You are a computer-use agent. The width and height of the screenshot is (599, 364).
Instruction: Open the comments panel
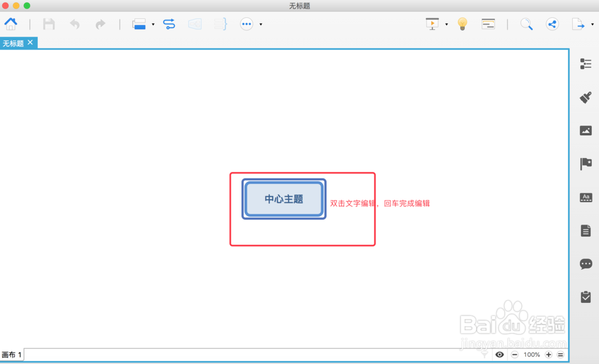tap(585, 264)
